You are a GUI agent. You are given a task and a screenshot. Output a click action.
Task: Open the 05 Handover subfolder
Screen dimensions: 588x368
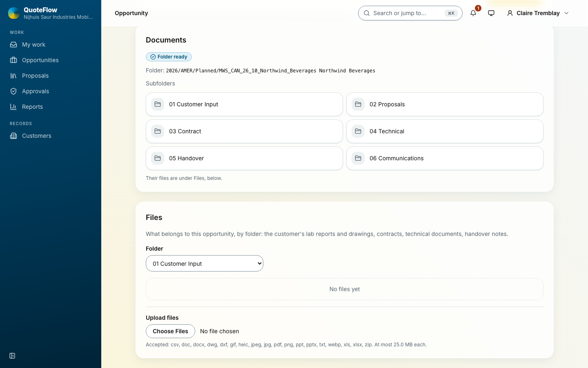[244, 158]
